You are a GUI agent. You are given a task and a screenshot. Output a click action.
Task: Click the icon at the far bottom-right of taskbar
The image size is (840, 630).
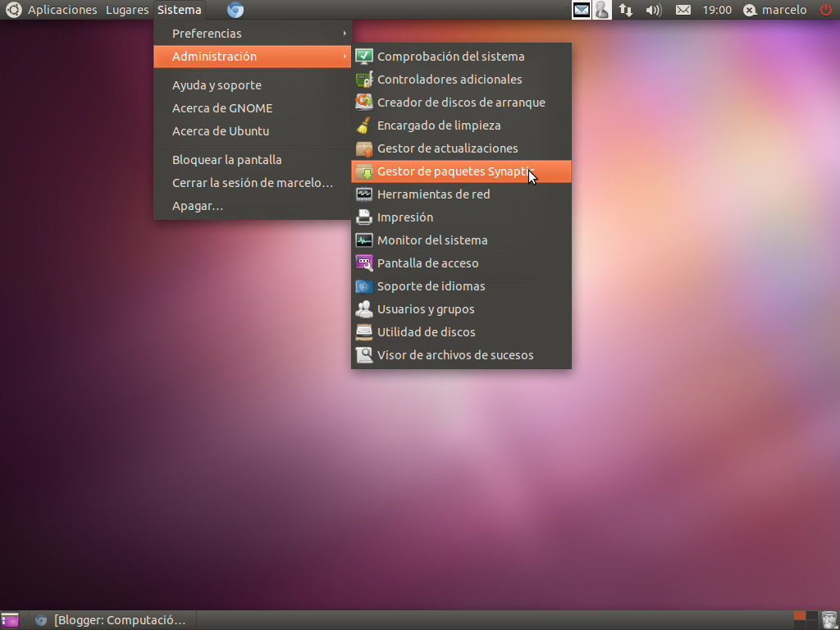pyautogui.click(x=829, y=619)
